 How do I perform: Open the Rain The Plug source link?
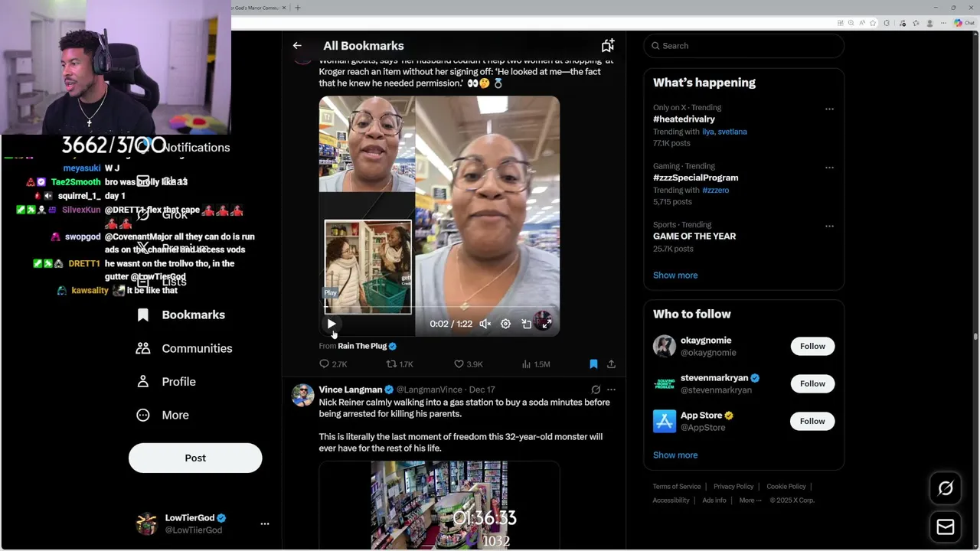pos(362,346)
